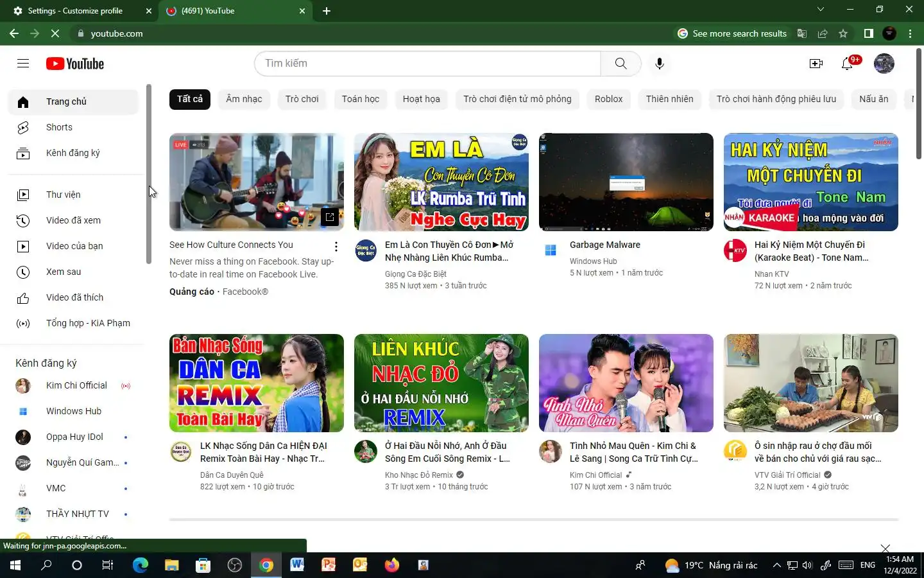This screenshot has width=924, height=578.
Task: Open Video đã thích liked videos
Action: point(73,297)
